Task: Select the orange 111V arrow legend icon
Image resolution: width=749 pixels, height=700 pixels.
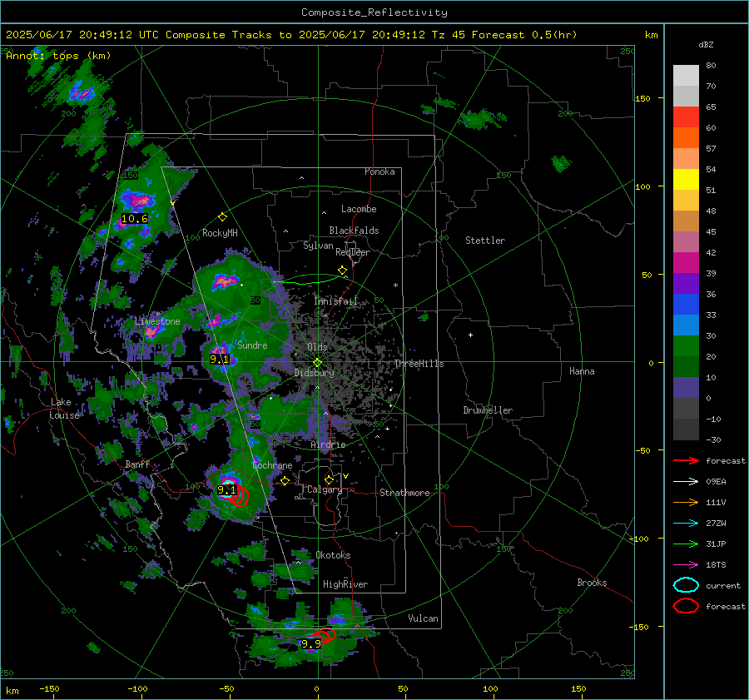Action: tap(686, 502)
